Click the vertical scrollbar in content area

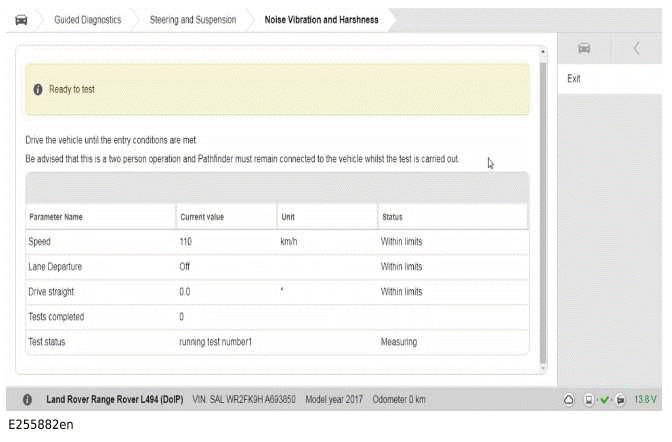tap(543, 200)
